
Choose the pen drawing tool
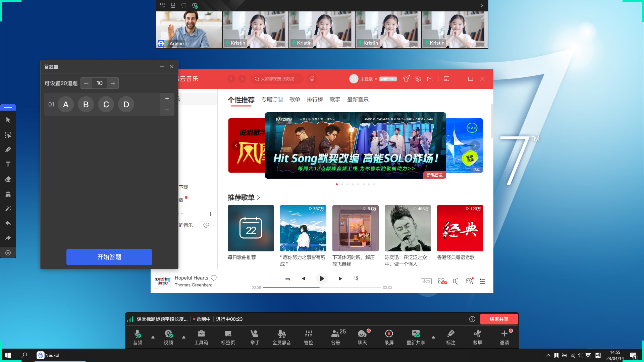[x=8, y=149]
